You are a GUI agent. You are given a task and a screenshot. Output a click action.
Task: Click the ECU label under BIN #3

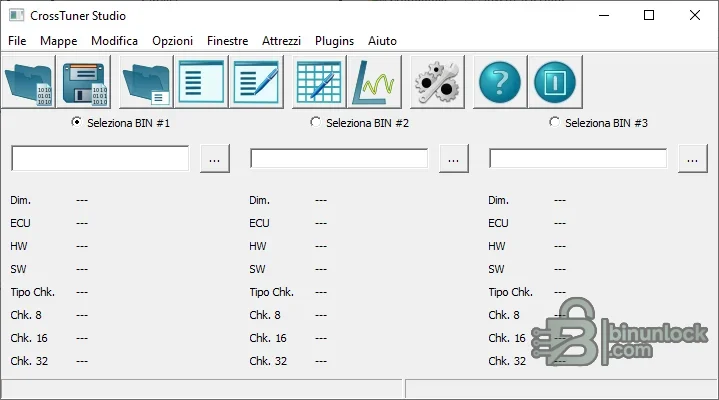coord(498,223)
